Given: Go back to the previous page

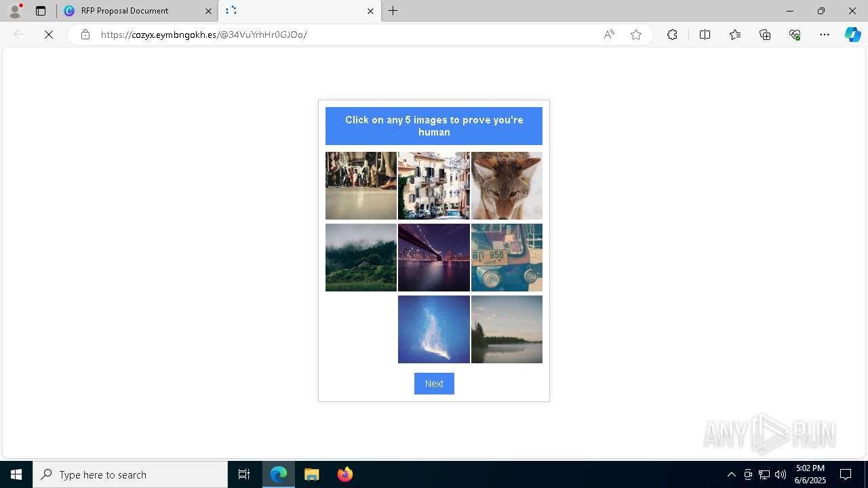Looking at the screenshot, I should point(19,35).
